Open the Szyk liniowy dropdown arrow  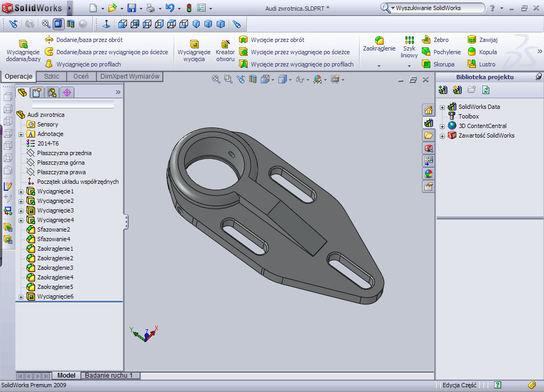pos(409,65)
